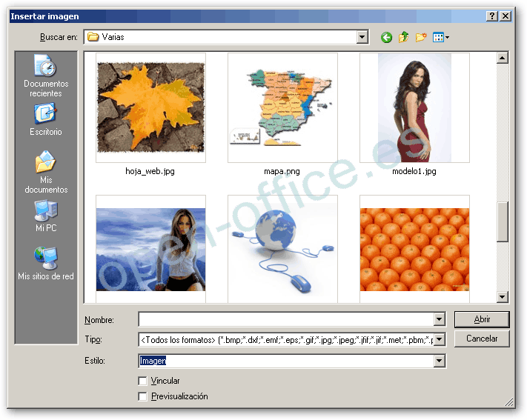Viewport: 527px width, 420px height.
Task: Click in the Nombre text field
Action: click(x=286, y=319)
